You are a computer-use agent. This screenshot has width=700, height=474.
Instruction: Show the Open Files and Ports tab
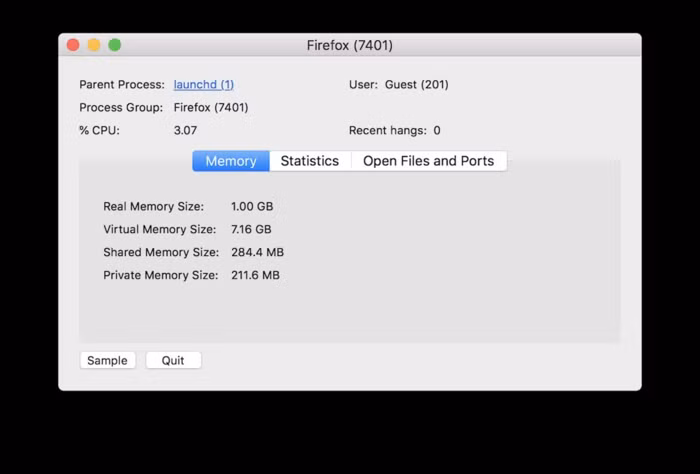pos(428,161)
